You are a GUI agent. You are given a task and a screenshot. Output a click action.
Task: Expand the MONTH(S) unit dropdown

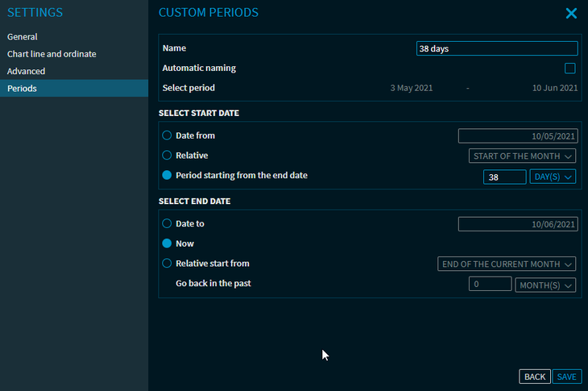(545, 285)
